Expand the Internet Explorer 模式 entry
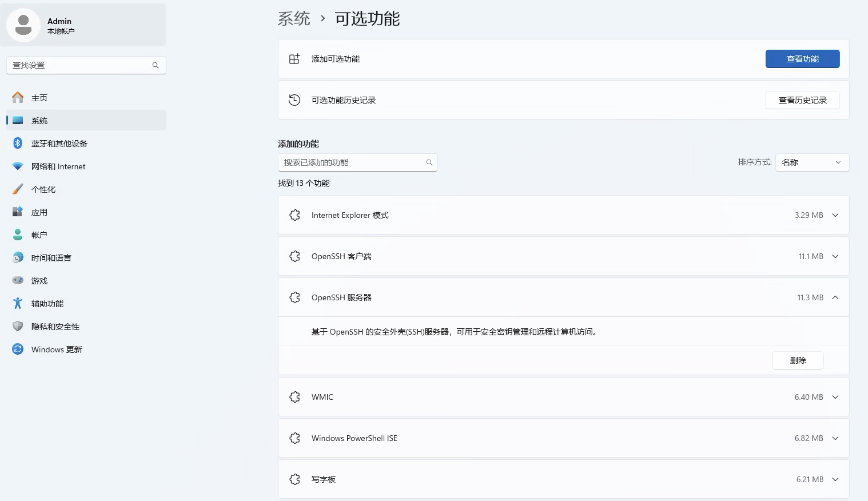The height and width of the screenshot is (501, 868). [835, 215]
